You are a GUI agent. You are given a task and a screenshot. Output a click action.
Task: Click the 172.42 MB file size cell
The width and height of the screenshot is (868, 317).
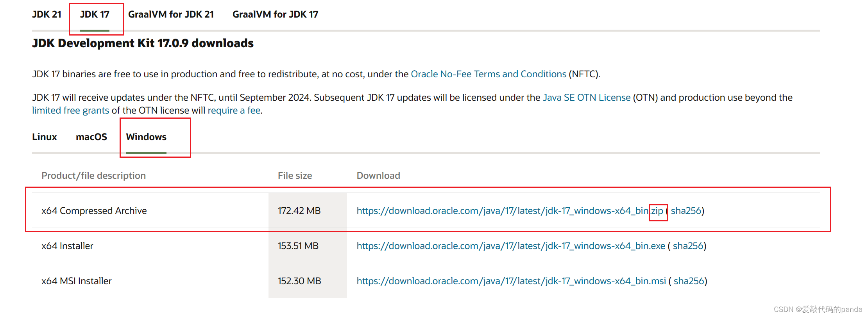308,210
